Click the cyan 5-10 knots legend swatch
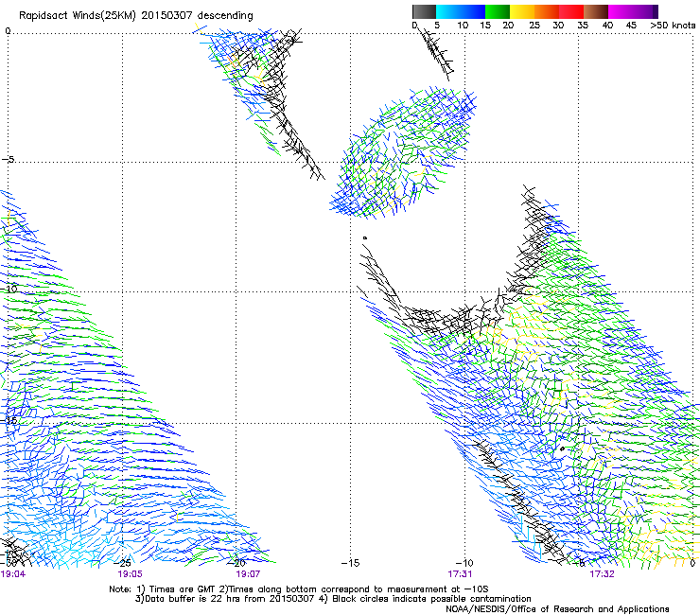Image resolution: width=700 pixels, height=615 pixels. click(448, 11)
